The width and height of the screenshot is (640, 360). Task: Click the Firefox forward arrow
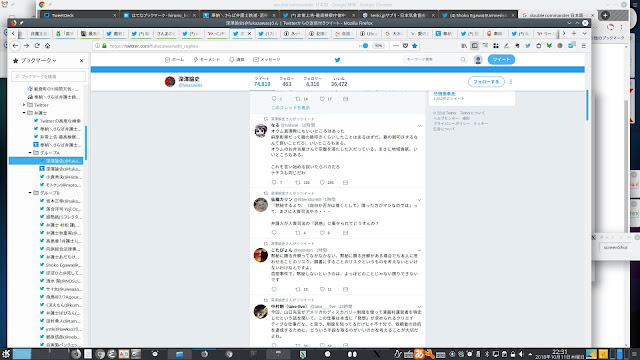[x=26, y=46]
